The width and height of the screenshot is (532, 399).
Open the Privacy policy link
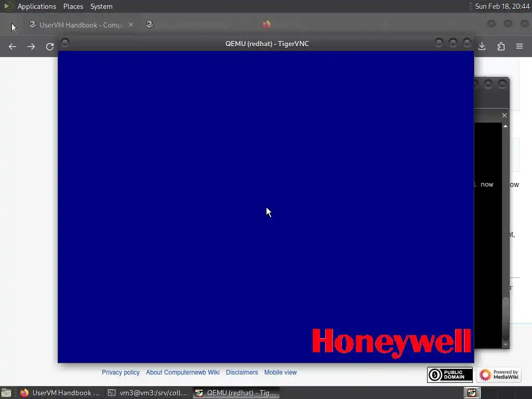point(121,372)
